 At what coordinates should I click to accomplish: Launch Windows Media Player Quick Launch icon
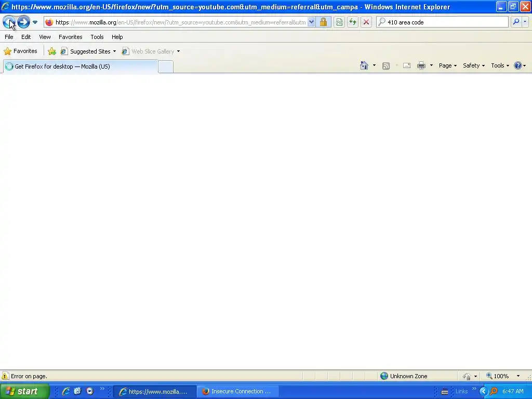click(90, 391)
